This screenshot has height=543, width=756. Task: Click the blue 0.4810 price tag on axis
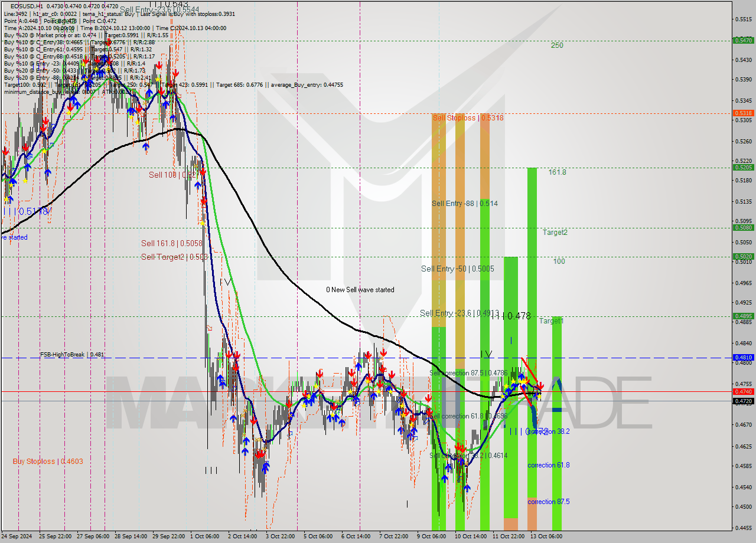click(x=743, y=357)
